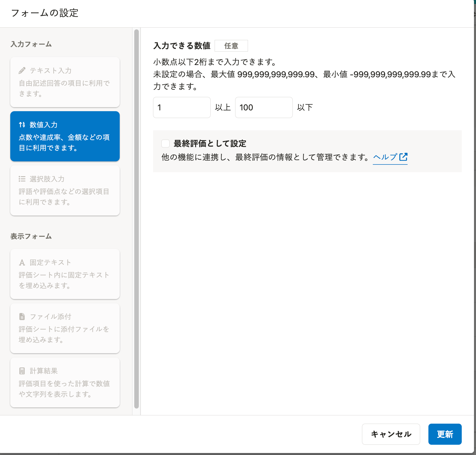Select the 固定テキスト display form title
Image resolution: width=476 pixels, height=455 pixels.
(50, 263)
